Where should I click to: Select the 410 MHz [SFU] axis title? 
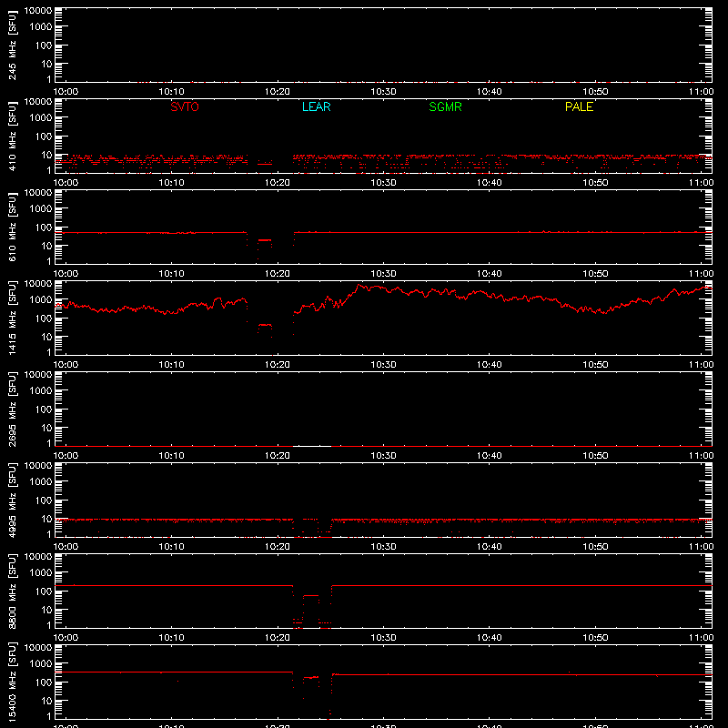[12, 136]
